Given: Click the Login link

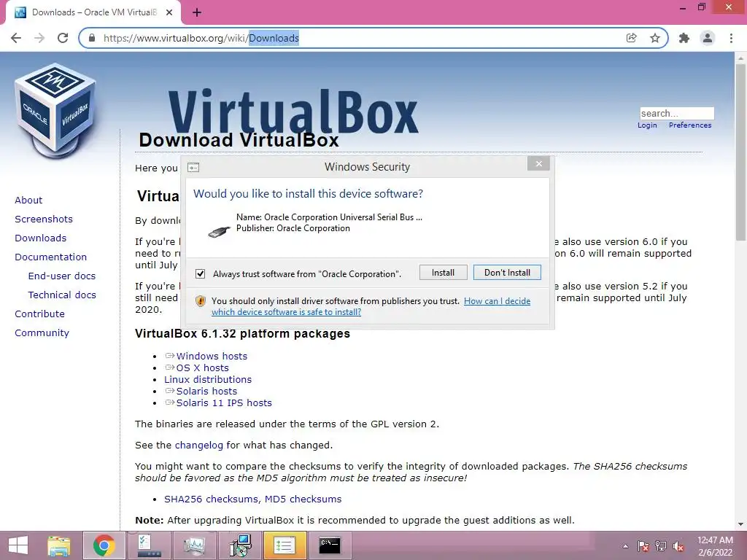Looking at the screenshot, I should [647, 125].
